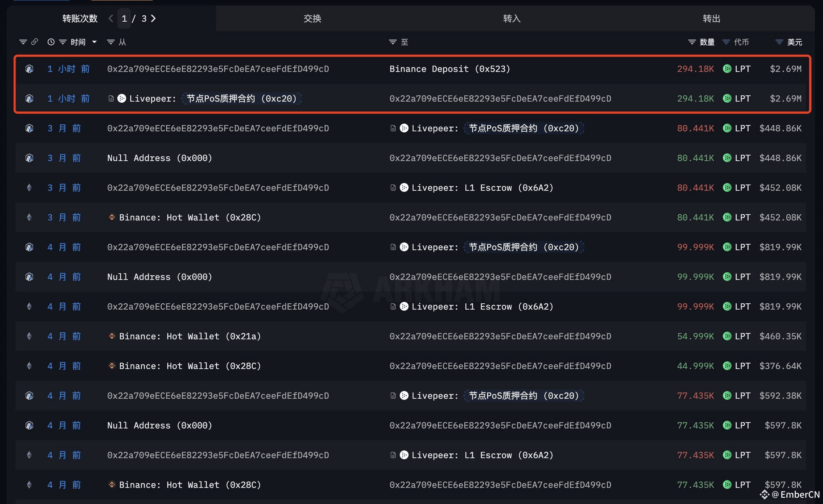
Task: Toggle the clock time-format icon
Action: 51,42
